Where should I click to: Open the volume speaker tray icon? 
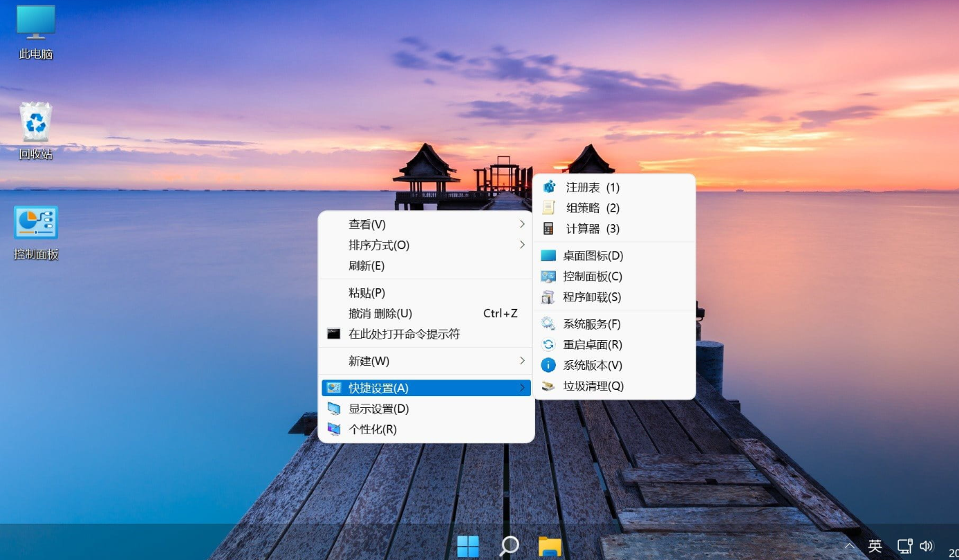click(x=927, y=546)
